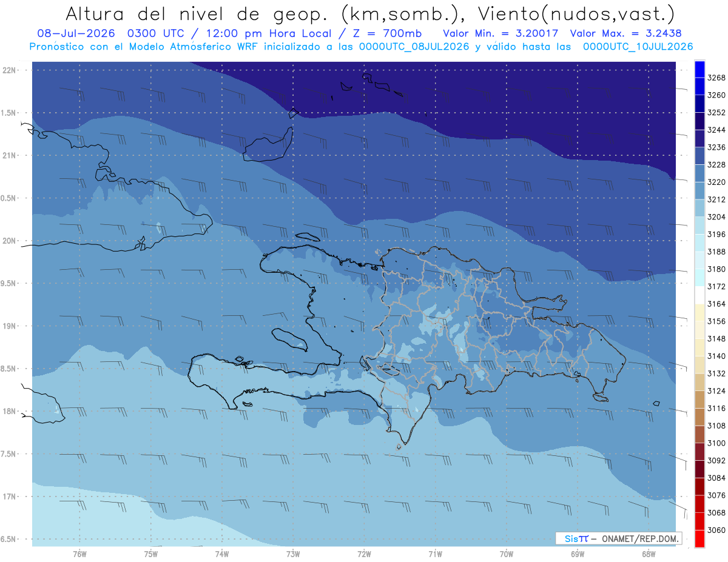Pick color bar segment between 3164 and 3156
The image size is (728, 562).
(699, 312)
